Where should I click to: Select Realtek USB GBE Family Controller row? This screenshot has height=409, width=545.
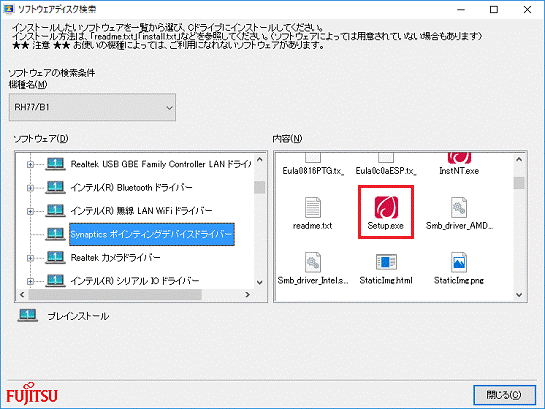click(x=161, y=164)
